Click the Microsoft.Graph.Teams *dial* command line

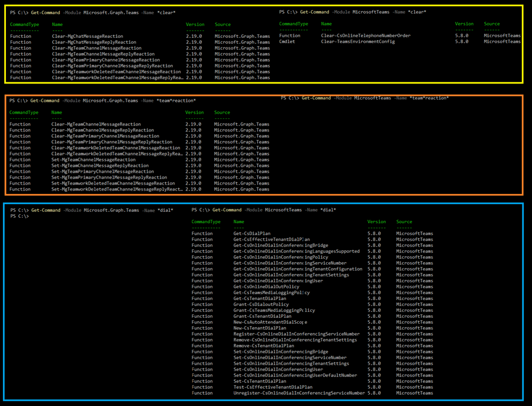92,210
